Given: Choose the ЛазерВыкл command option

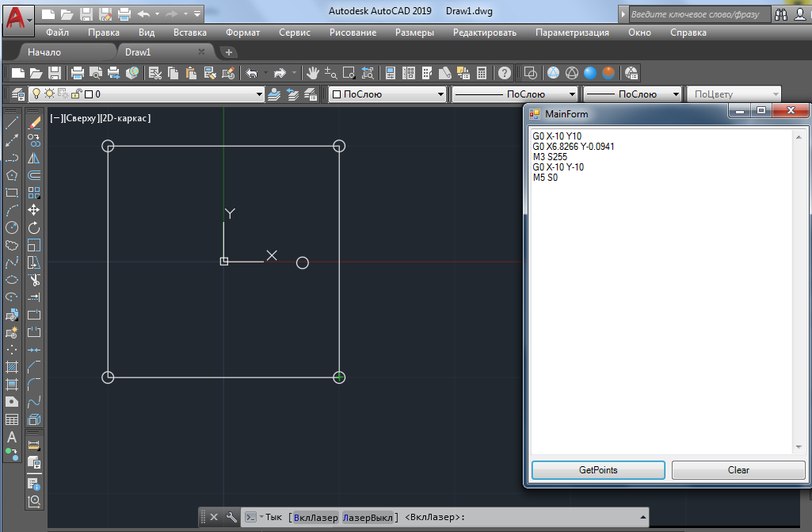Looking at the screenshot, I should click(x=368, y=517).
